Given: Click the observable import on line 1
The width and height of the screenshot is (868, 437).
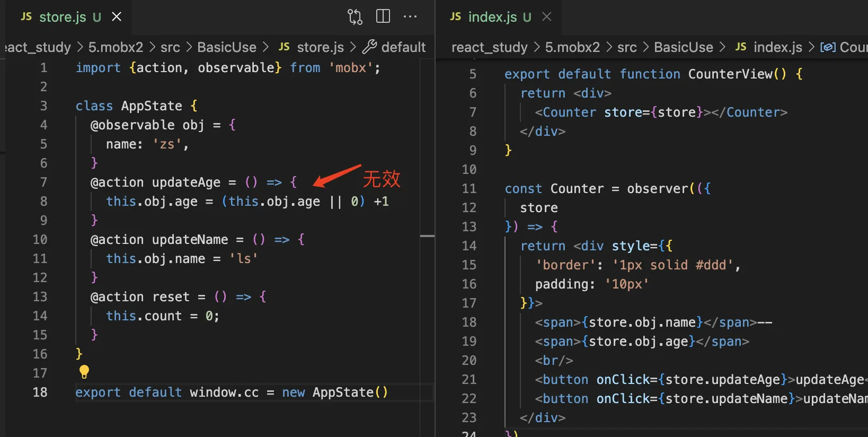Looking at the screenshot, I should pos(236,67).
